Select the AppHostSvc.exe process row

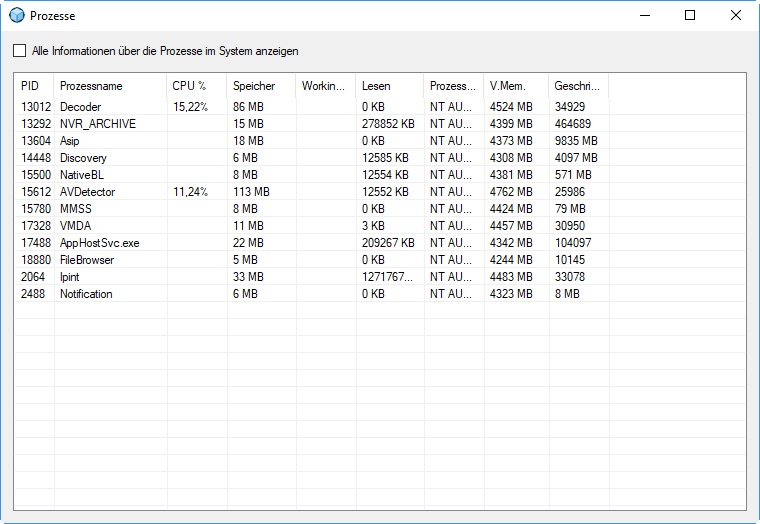(x=100, y=243)
